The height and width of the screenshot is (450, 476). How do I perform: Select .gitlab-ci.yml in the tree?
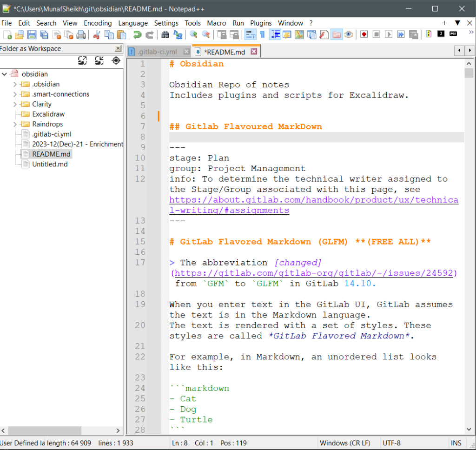point(52,134)
